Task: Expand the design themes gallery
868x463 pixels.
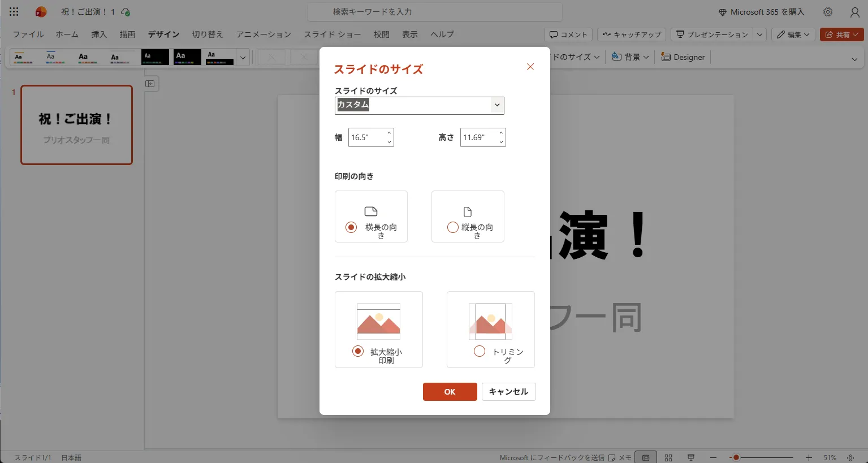Action: click(243, 57)
